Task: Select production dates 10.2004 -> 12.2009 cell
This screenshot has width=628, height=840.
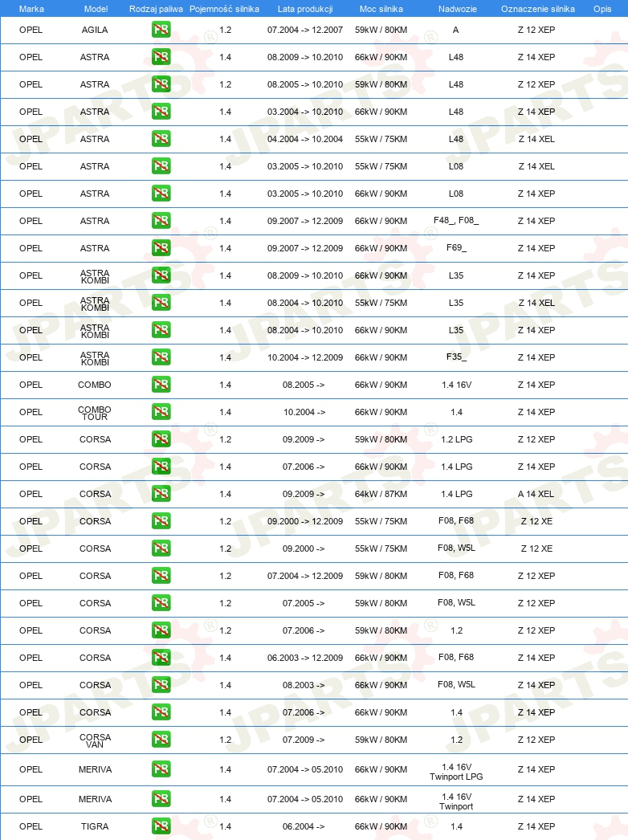Action: coord(305,358)
